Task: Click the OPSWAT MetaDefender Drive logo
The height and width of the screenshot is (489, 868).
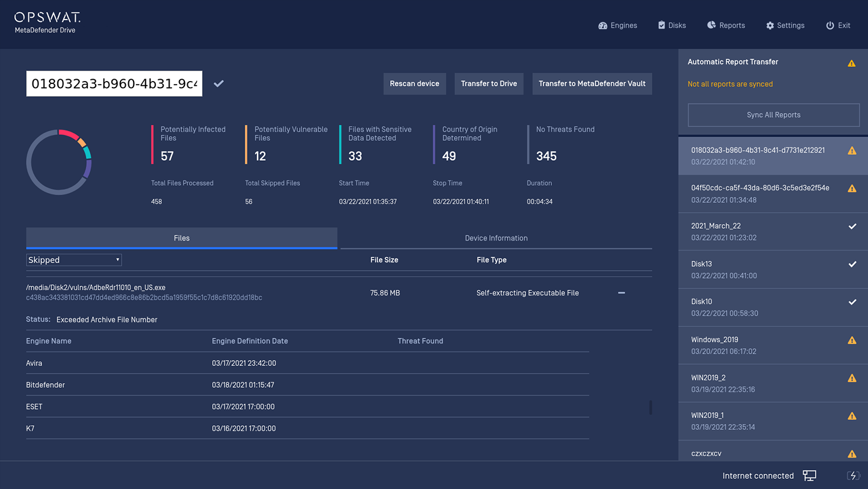Action: [x=47, y=23]
